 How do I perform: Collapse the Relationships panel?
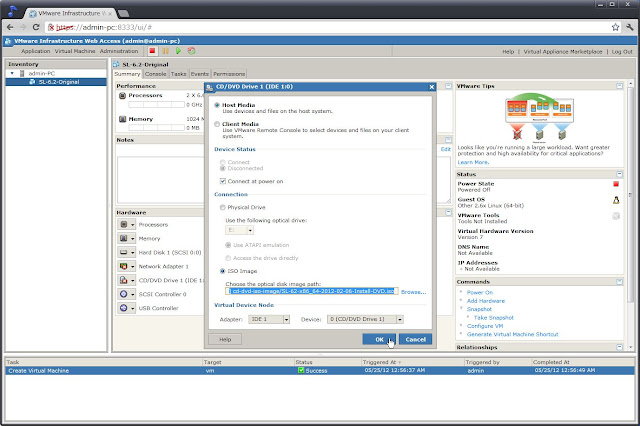(620, 347)
